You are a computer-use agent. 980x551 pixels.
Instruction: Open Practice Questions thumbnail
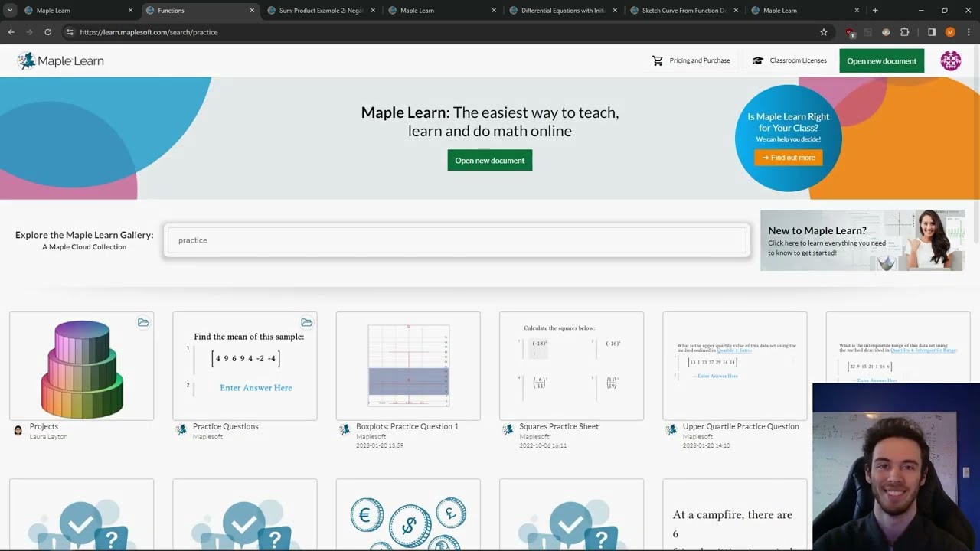click(245, 366)
